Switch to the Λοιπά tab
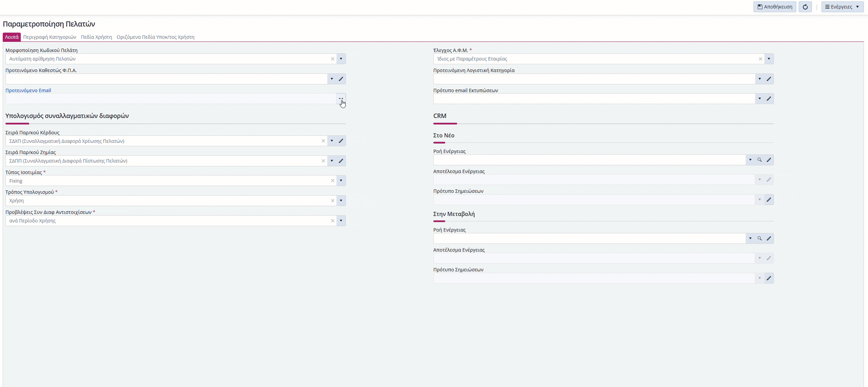The width and height of the screenshot is (868, 387). click(x=12, y=37)
